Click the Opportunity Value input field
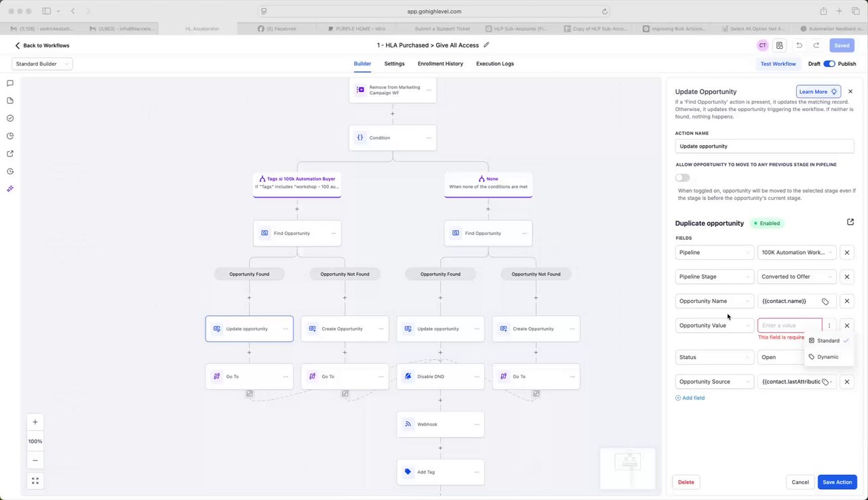868x500 pixels. pyautogui.click(x=789, y=326)
